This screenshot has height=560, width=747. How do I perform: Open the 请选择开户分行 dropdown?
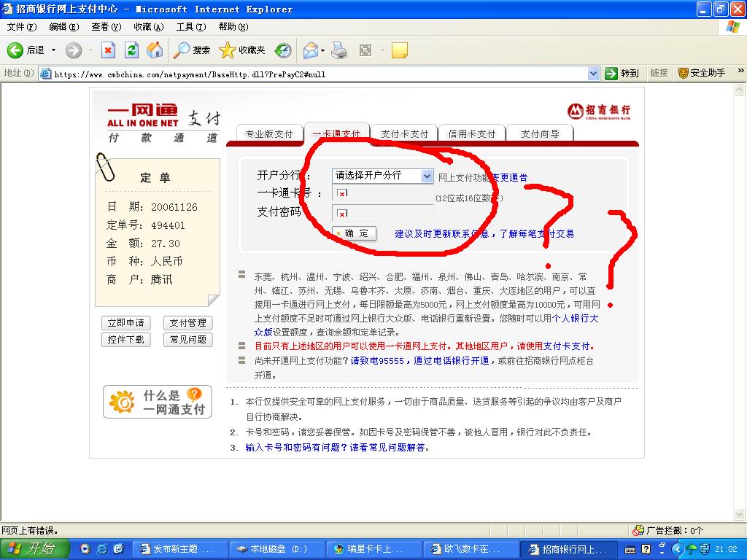click(382, 176)
